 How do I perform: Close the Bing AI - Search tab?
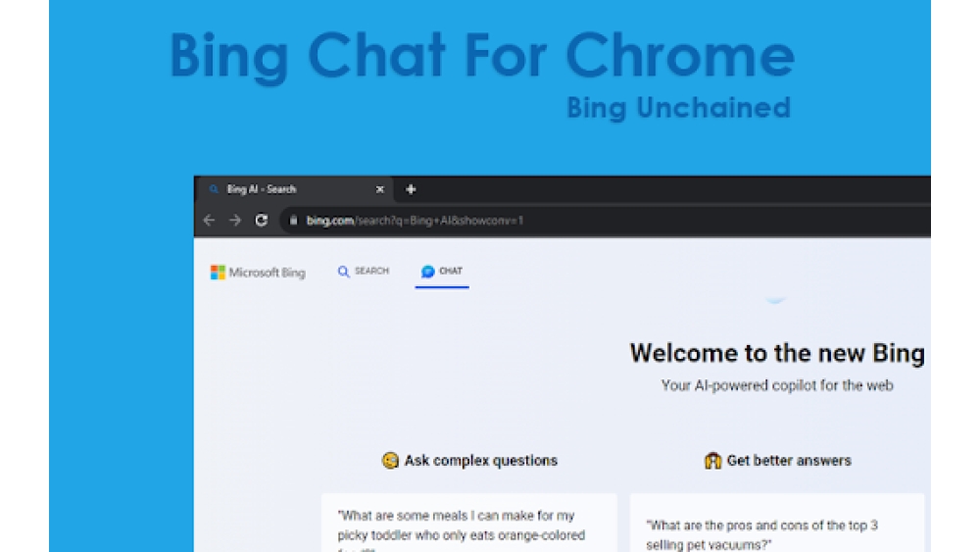379,189
